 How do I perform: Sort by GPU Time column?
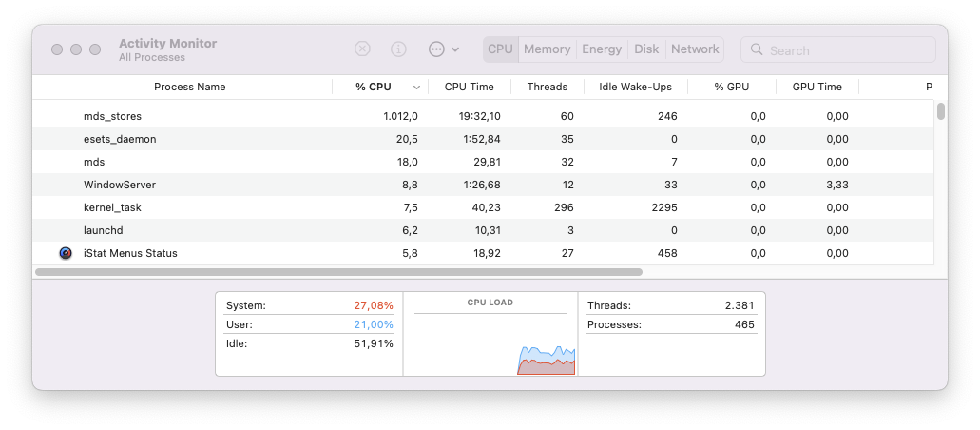pyautogui.click(x=817, y=87)
